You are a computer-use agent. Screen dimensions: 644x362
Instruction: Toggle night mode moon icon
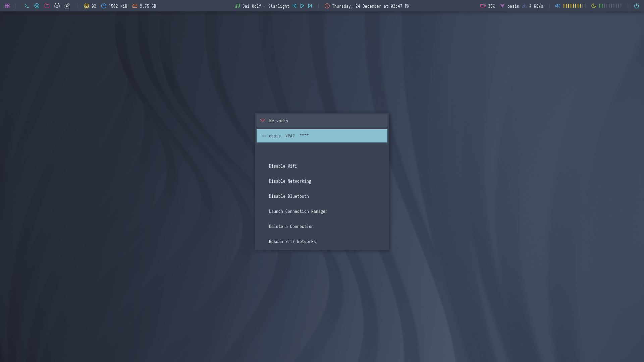point(593,6)
